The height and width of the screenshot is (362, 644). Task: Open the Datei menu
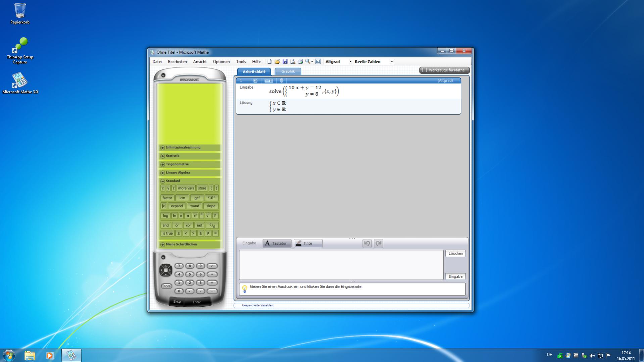(x=157, y=62)
